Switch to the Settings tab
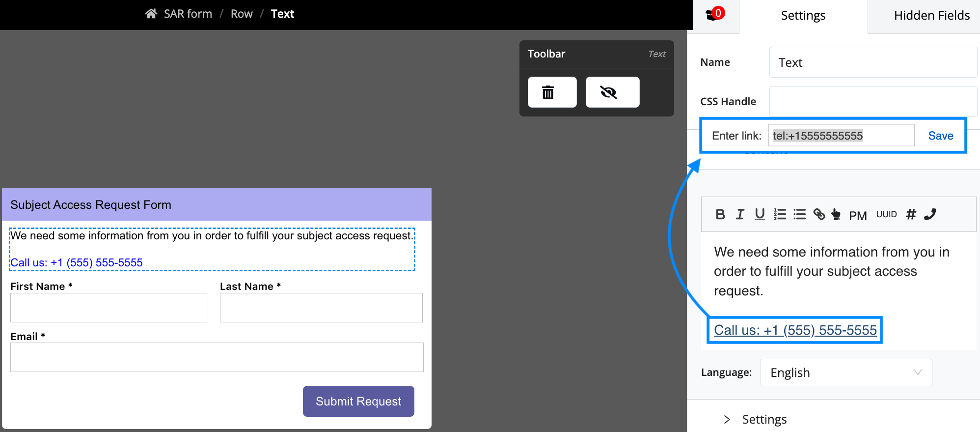The width and height of the screenshot is (980, 432). (803, 16)
